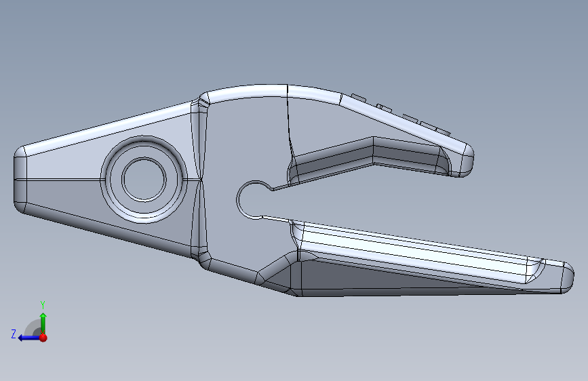
Task: Click the green Y axis arrow of triad
Action: click(43, 323)
